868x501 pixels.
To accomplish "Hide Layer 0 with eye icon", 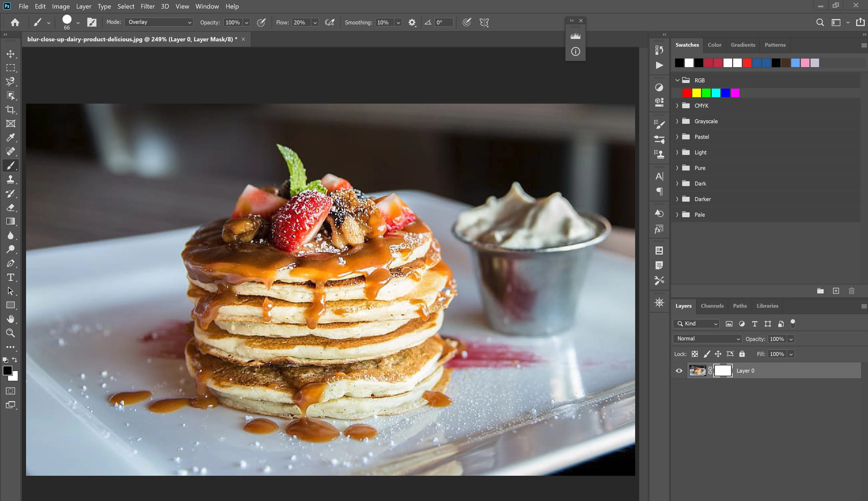I will [x=679, y=371].
